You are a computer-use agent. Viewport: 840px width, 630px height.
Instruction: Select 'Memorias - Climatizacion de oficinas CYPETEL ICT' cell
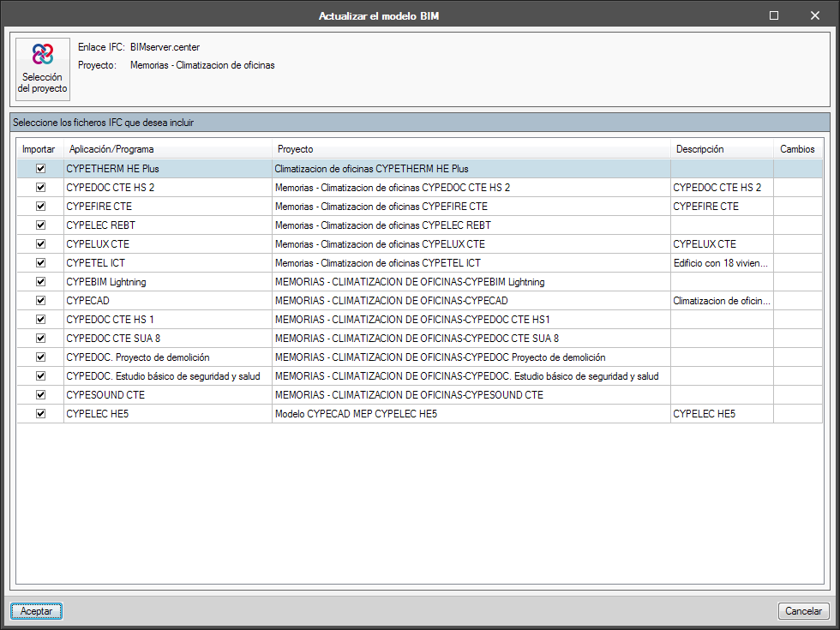click(471, 263)
